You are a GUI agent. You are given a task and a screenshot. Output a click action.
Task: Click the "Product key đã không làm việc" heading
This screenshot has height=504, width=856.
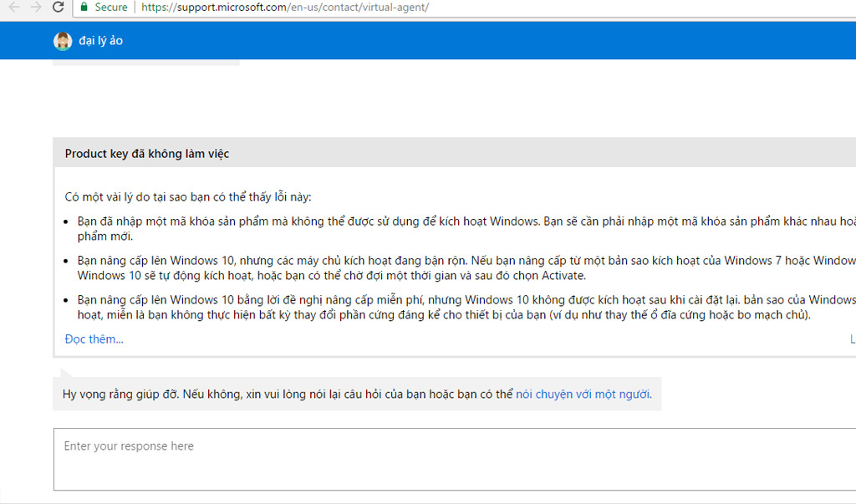click(x=147, y=154)
